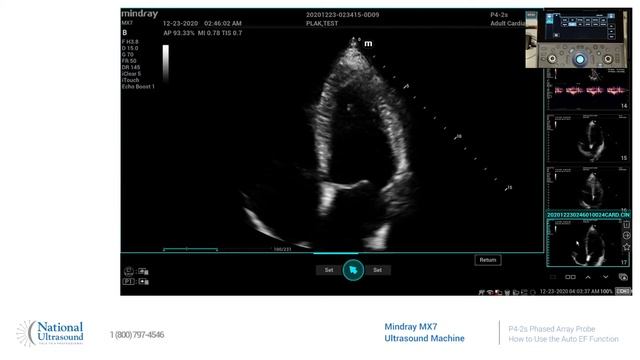Viewport: 640px width, 360px height.
Task: Click the 'AP 93.33%' acoustic power value
Action: click(179, 33)
